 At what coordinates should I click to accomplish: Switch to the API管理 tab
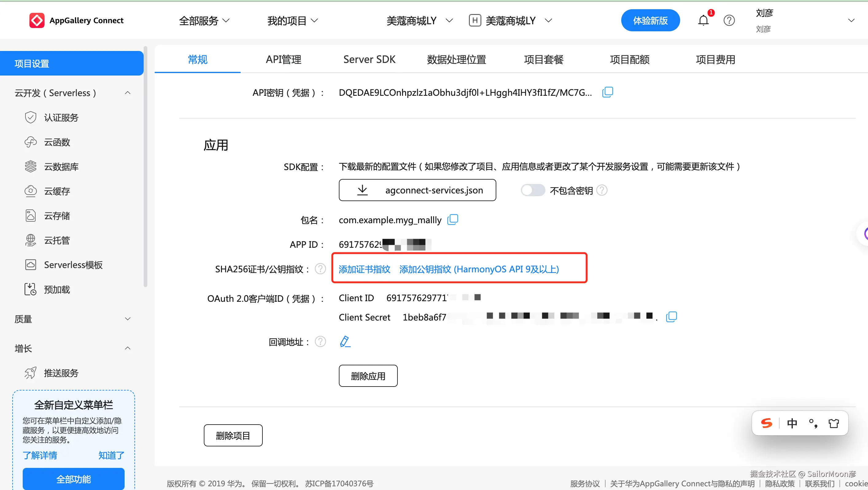pos(283,59)
